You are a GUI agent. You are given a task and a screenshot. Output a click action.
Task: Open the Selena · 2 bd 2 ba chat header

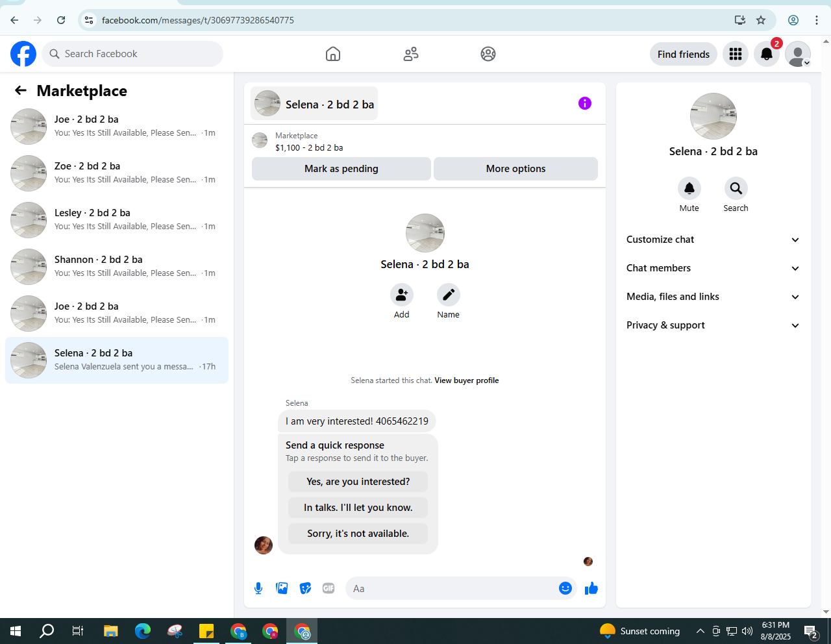[314, 103]
